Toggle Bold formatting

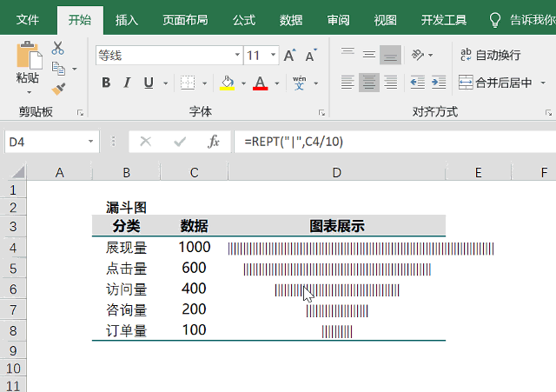(x=106, y=83)
